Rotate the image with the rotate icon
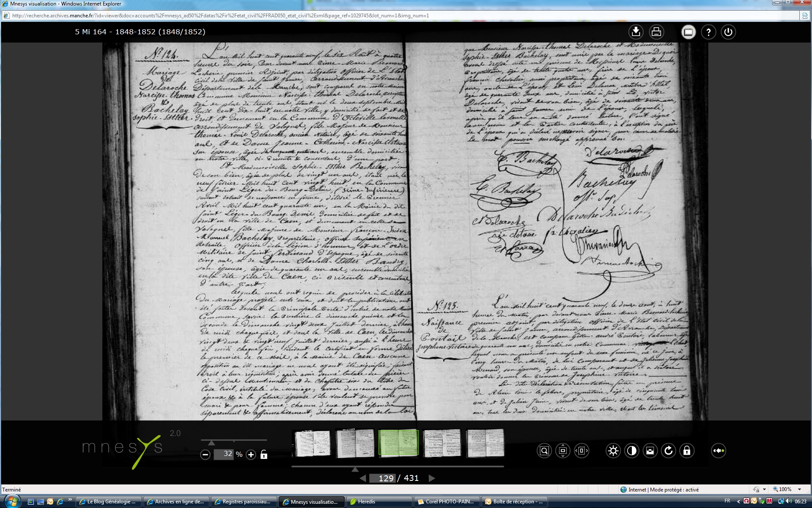The height and width of the screenshot is (508, 812). (668, 451)
